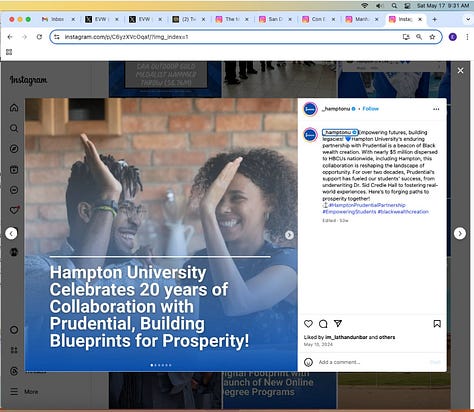
Task: Follow the _hamptonu account
Action: pyautogui.click(x=371, y=109)
